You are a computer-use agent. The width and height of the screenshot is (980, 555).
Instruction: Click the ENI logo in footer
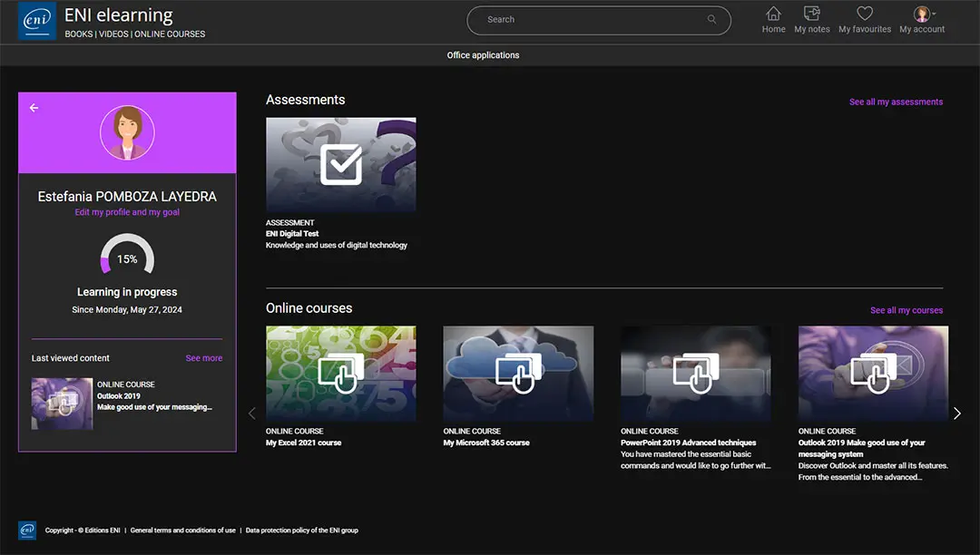pos(27,531)
